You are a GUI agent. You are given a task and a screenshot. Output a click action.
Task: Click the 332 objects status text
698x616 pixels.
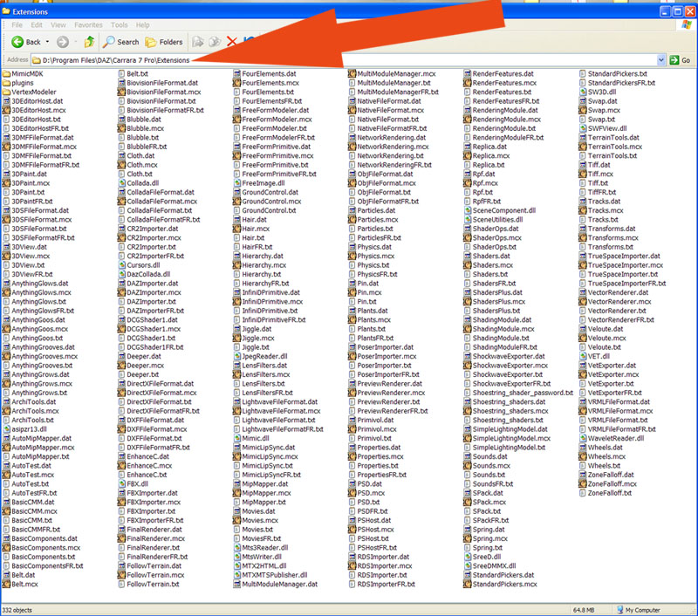[x=17, y=610]
